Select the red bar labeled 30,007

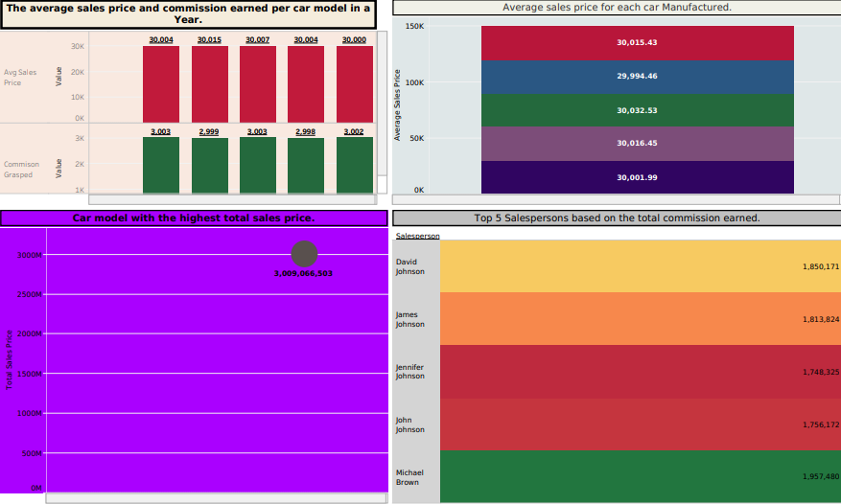pyautogui.click(x=258, y=83)
